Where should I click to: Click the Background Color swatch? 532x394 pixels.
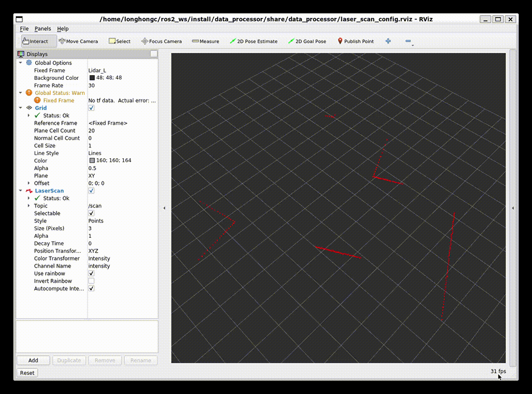click(x=92, y=78)
